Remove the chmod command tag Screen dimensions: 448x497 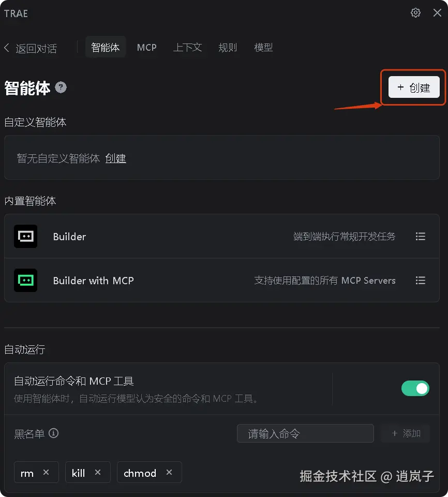169,472
